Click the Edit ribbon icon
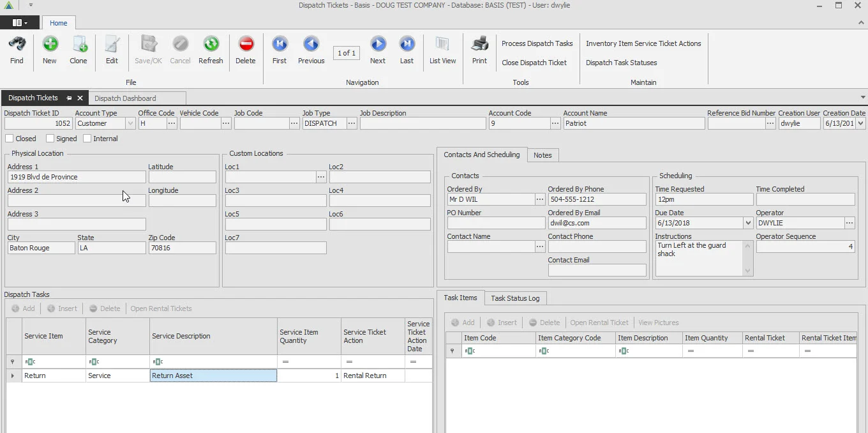The image size is (868, 433). [x=112, y=45]
